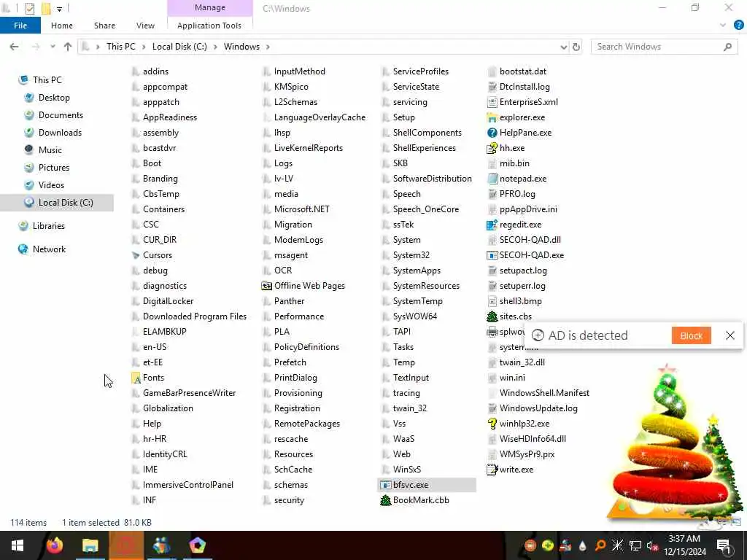Viewport: 747px width, 560px height.
Task: Select the write.exe icon
Action: point(492,470)
